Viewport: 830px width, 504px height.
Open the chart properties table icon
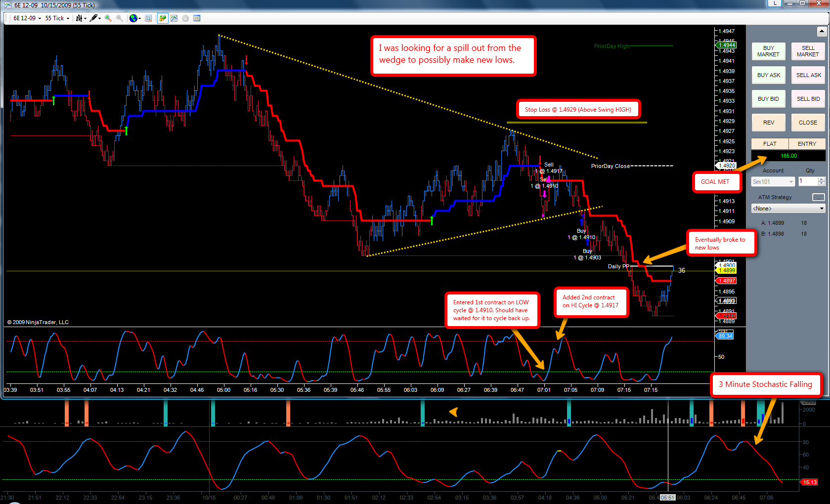pos(197,18)
